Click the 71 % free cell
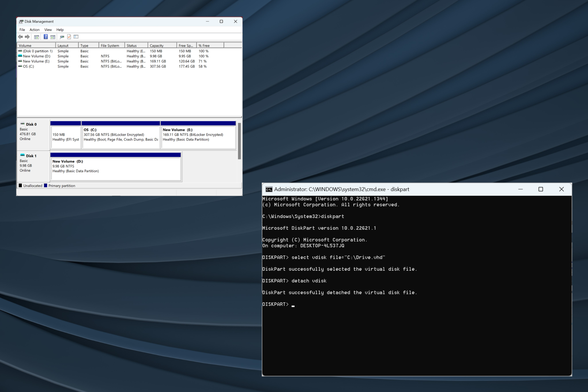The width and height of the screenshot is (588, 392). point(202,61)
